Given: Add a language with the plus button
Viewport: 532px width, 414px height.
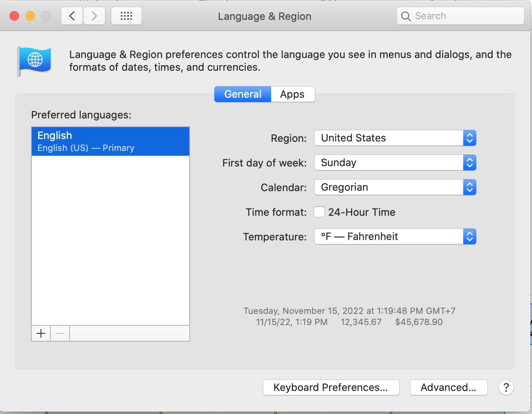Looking at the screenshot, I should point(41,333).
